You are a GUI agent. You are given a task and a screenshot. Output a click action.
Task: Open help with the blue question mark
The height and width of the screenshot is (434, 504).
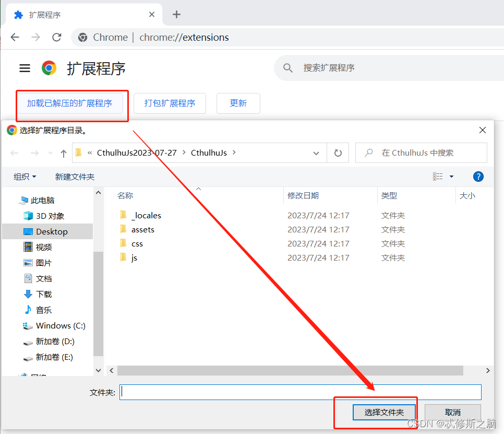478,177
